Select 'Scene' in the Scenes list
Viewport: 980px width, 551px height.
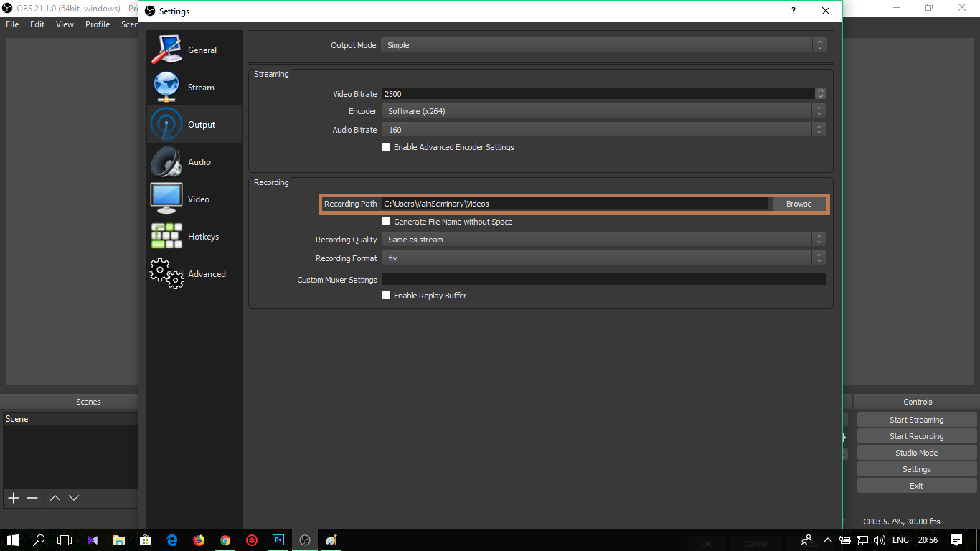70,419
